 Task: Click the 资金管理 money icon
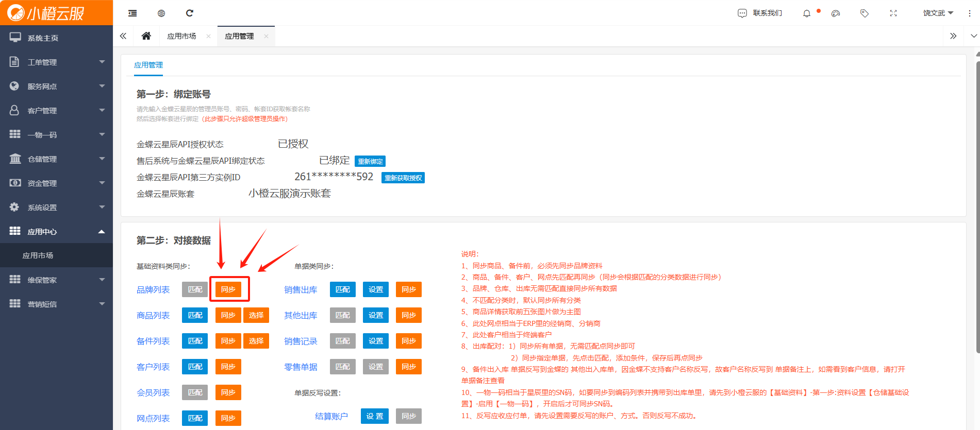click(x=15, y=182)
